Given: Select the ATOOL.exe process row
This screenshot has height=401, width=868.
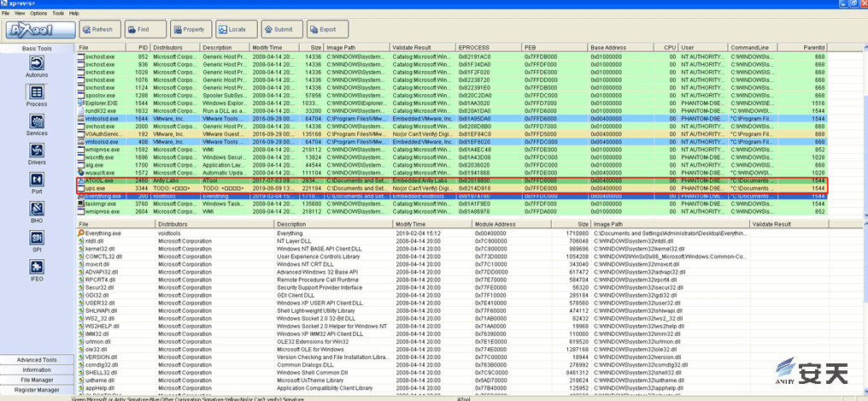Looking at the screenshot, I should click(x=452, y=180).
